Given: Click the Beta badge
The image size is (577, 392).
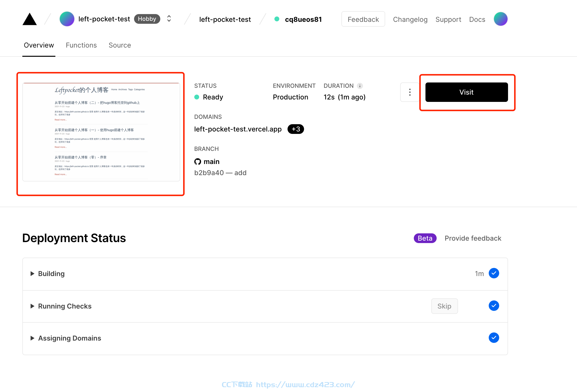Looking at the screenshot, I should click(x=425, y=238).
